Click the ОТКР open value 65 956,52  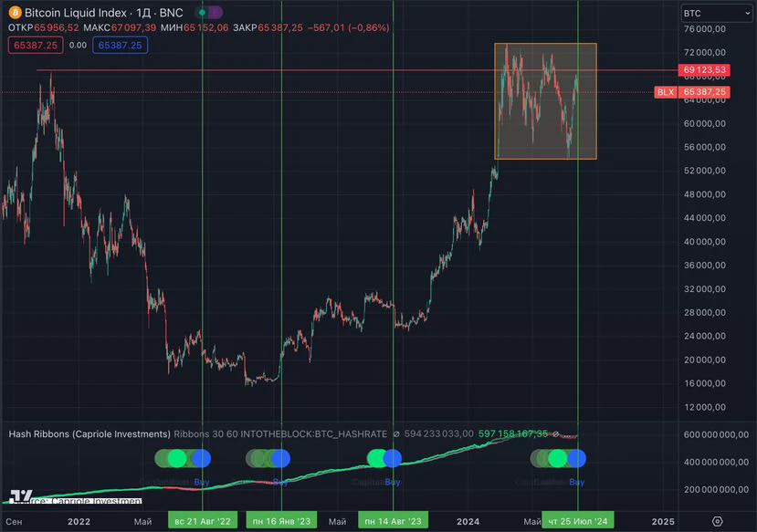click(56, 28)
